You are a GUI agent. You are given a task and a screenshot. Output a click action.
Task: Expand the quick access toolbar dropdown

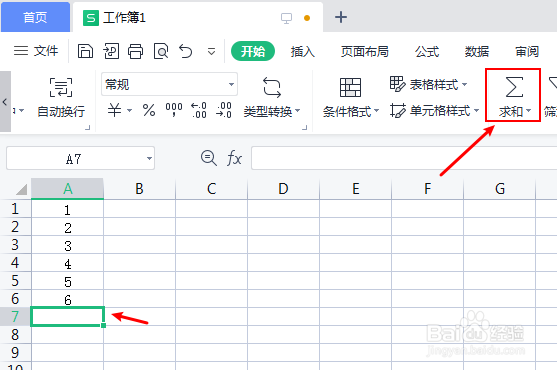click(x=211, y=52)
